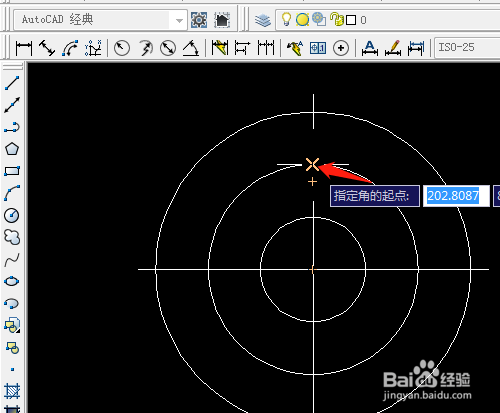This screenshot has width=500, height=413.
Task: Activate the Ordinate dimension tool
Action: click(x=93, y=48)
